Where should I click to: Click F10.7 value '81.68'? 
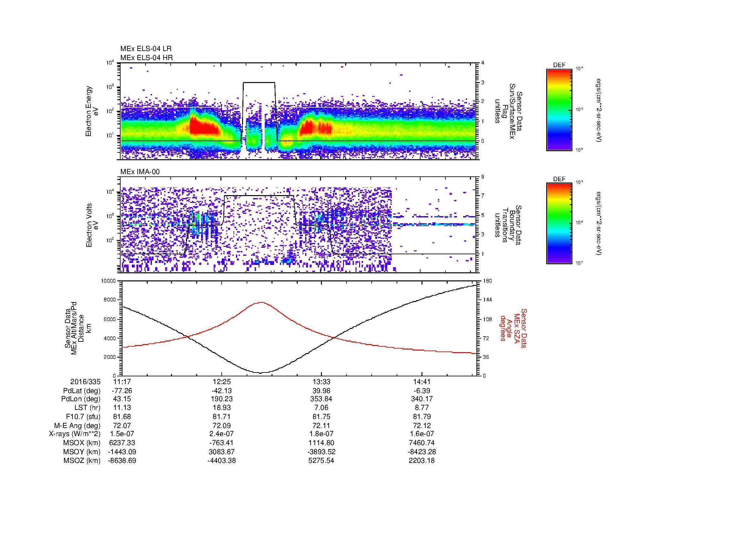[122, 416]
